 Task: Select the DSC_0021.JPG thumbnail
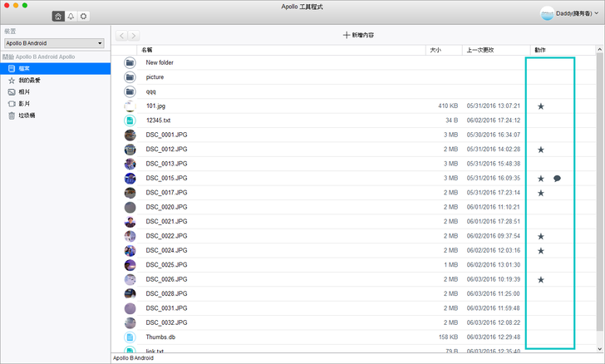[x=130, y=222]
